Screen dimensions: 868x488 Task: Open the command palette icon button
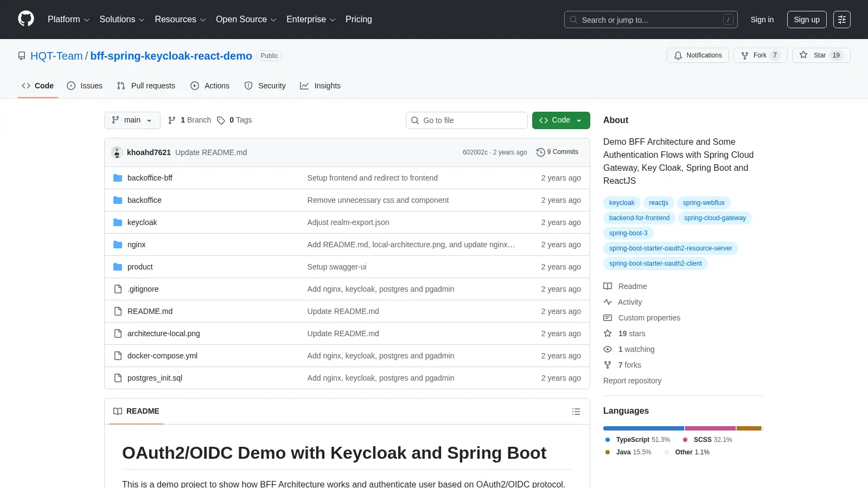click(842, 20)
